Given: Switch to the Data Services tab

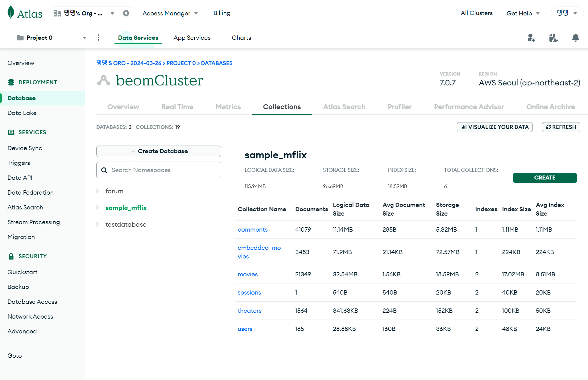Looking at the screenshot, I should coord(138,38).
